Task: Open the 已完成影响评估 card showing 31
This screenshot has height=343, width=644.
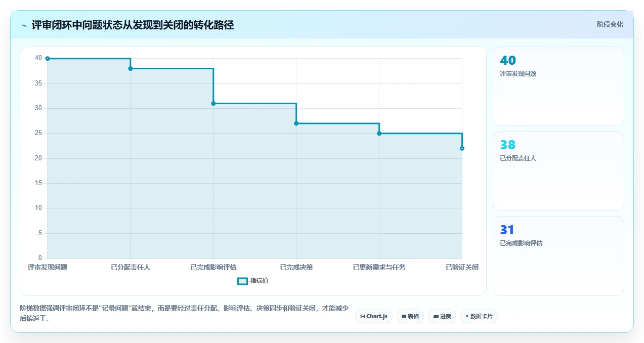Action: point(559,256)
